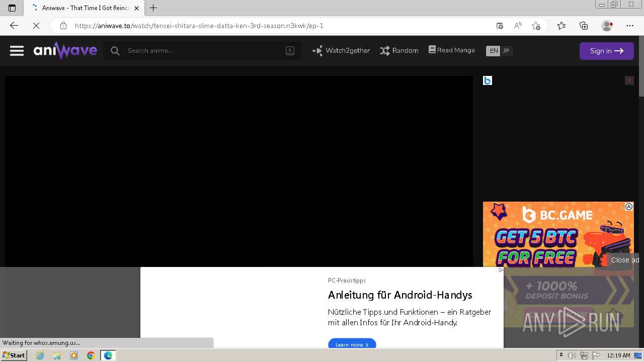Open a new browser tab
Screen dimensions: 644x362
(x=153, y=8)
